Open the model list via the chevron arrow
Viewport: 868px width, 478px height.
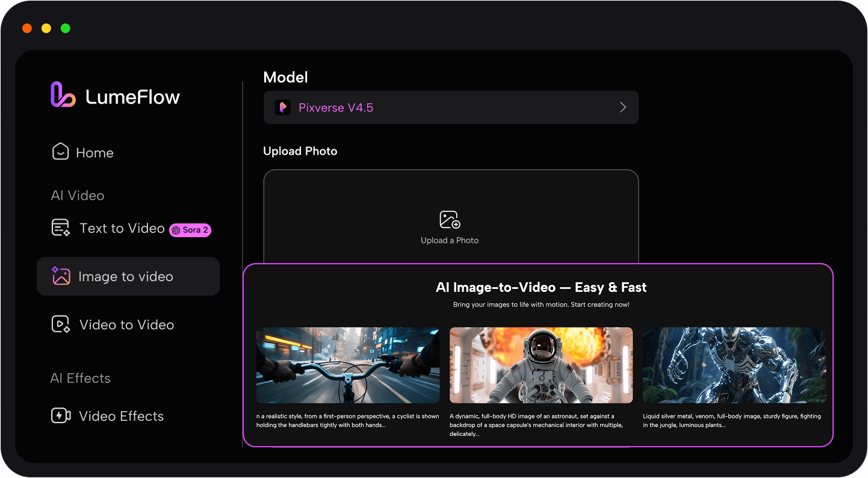[x=623, y=107]
